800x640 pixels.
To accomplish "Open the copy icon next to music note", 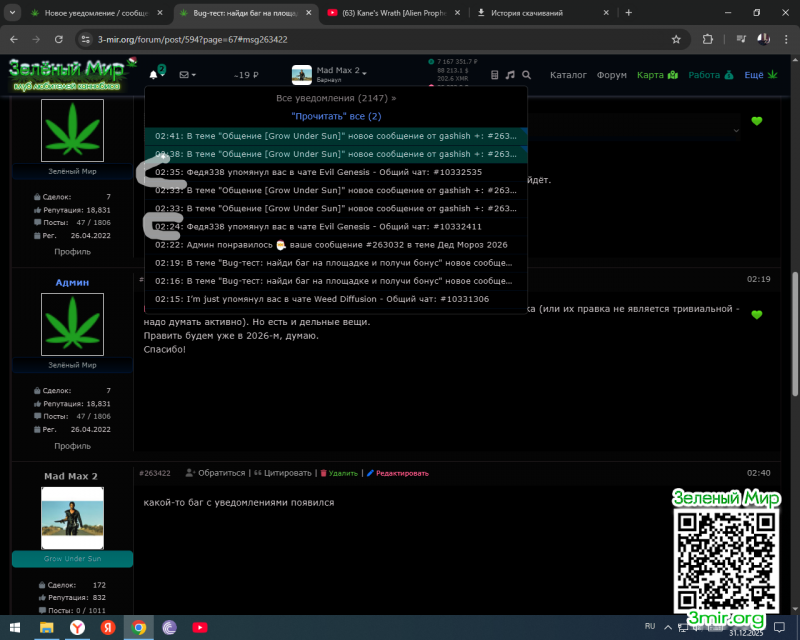I will (x=493, y=75).
